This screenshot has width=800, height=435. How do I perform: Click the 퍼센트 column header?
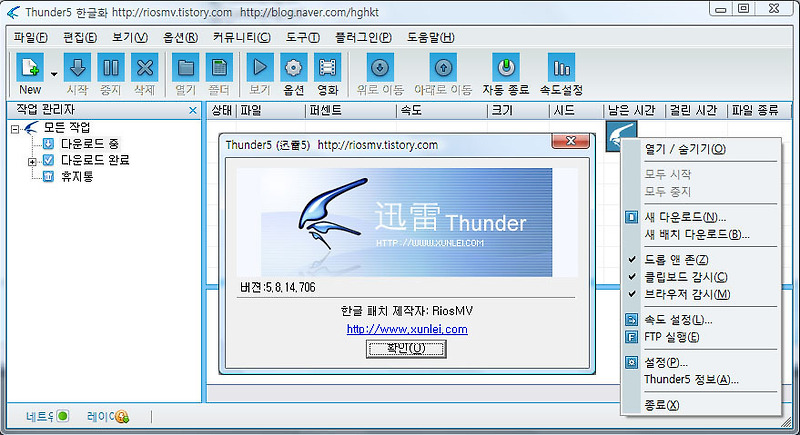tap(351, 110)
